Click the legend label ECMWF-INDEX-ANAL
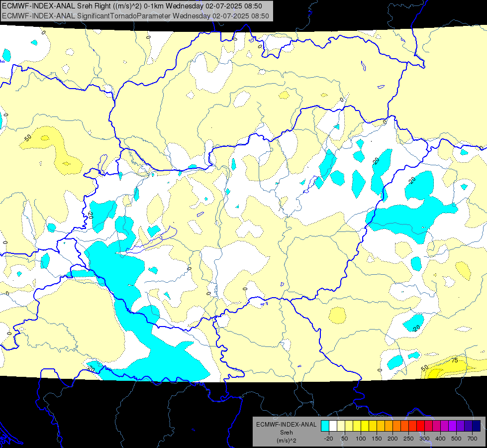 tap(287, 425)
